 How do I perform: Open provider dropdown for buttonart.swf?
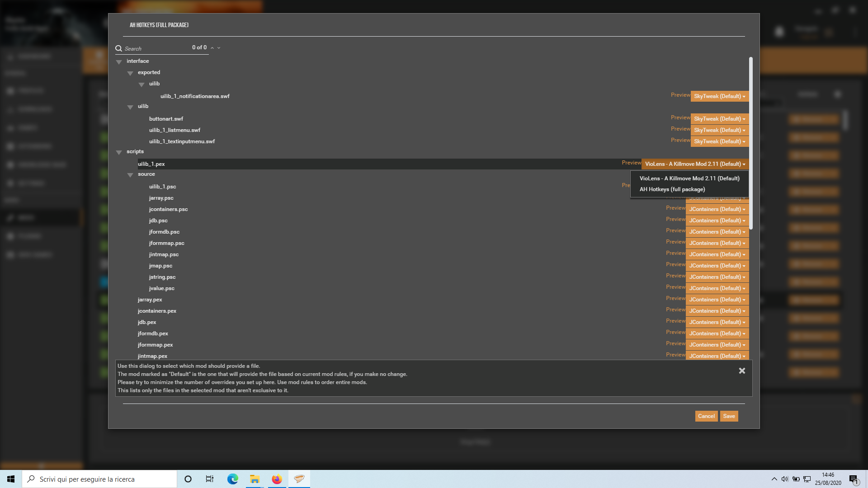coord(720,119)
